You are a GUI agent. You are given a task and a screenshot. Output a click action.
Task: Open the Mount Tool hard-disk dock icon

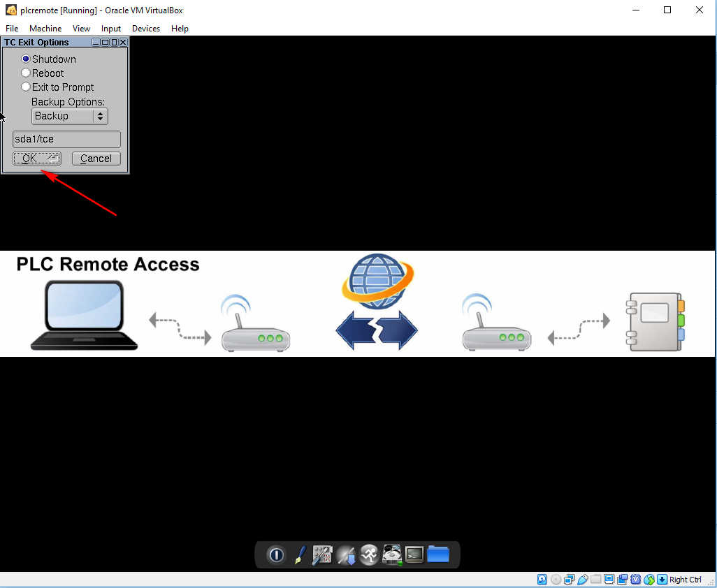coord(392,554)
